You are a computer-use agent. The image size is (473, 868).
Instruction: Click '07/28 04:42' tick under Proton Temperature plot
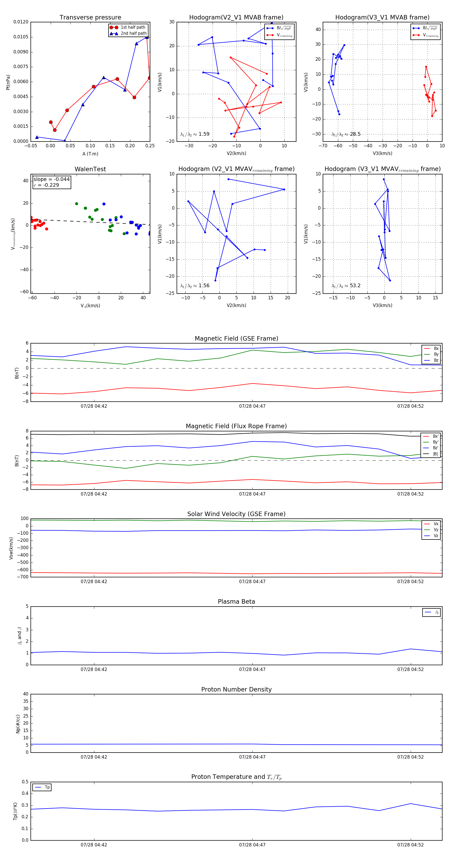point(94,845)
